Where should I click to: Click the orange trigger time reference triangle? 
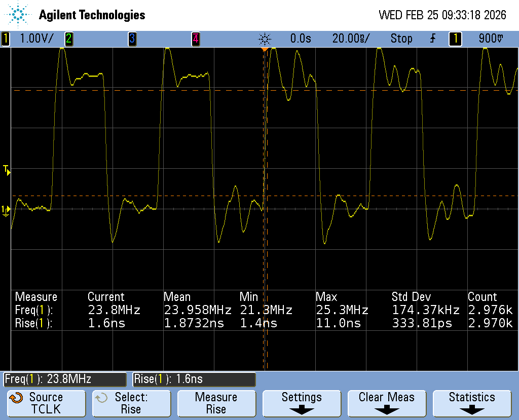coord(264,49)
